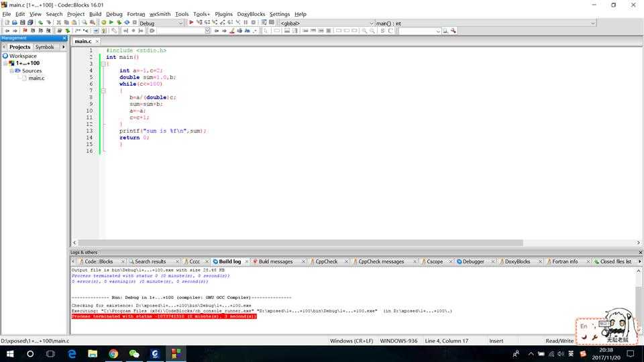This screenshot has width=644, height=362.
Task: Open the Search results tab
Action: coord(150,261)
